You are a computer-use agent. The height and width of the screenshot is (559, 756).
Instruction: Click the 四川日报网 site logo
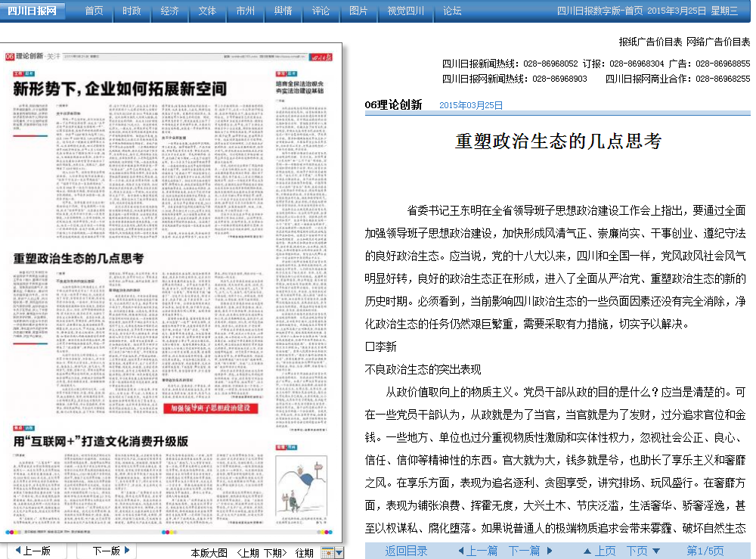[32, 10]
